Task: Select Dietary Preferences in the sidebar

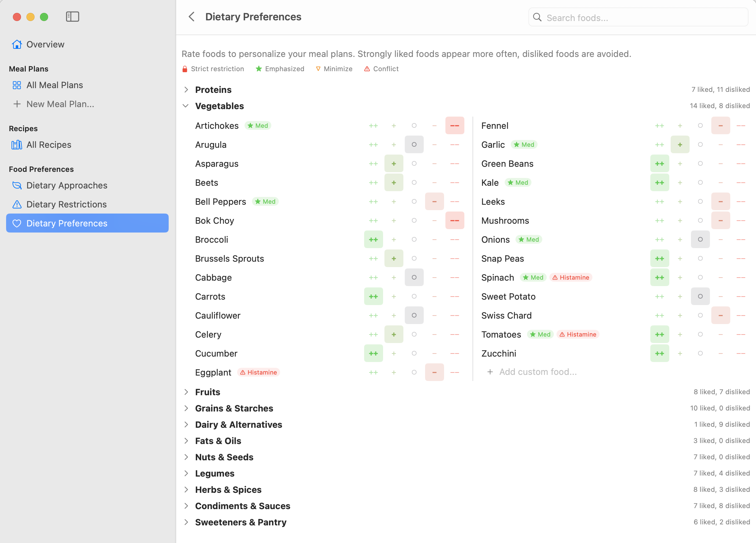Action: click(67, 223)
